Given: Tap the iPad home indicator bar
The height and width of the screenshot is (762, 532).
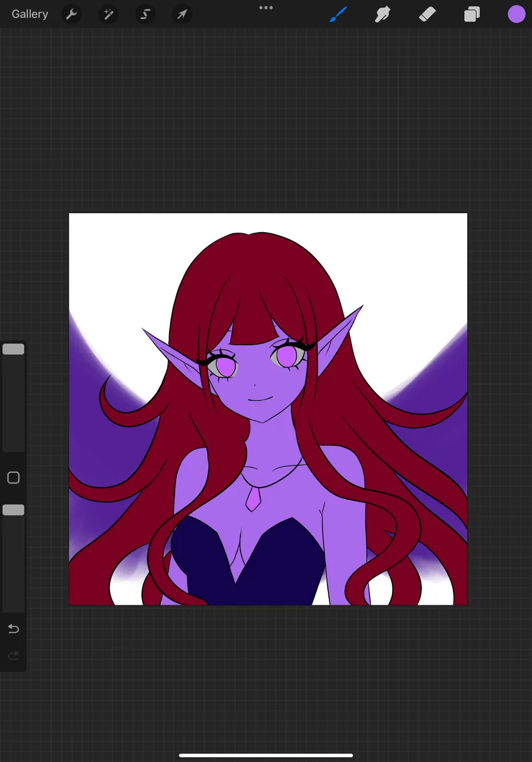Looking at the screenshot, I should [266, 755].
